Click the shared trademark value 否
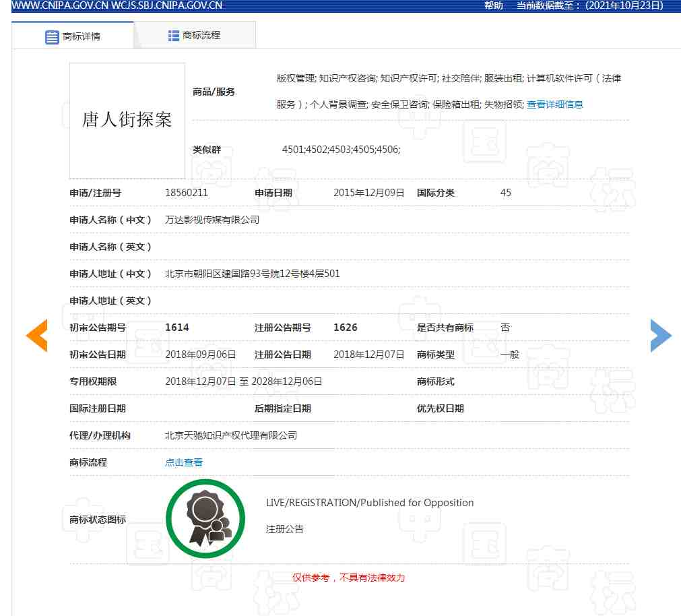The width and height of the screenshot is (681, 616). pyautogui.click(x=505, y=328)
